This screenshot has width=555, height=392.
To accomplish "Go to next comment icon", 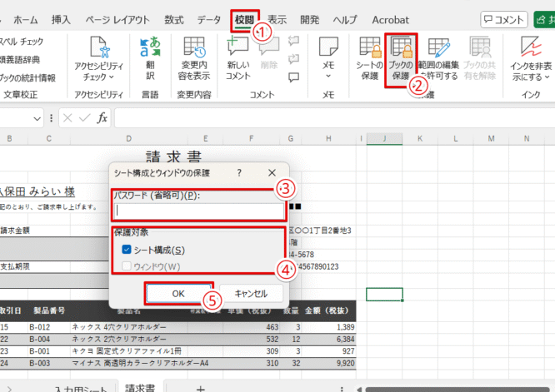I will coord(293,59).
